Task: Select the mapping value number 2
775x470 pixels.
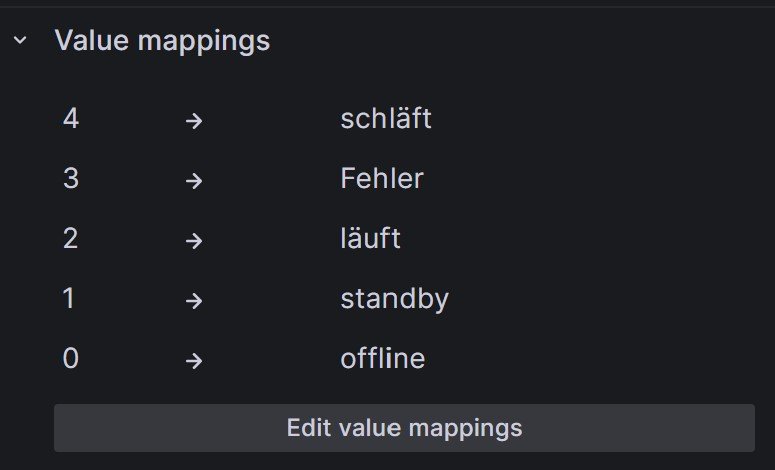Action: point(70,239)
